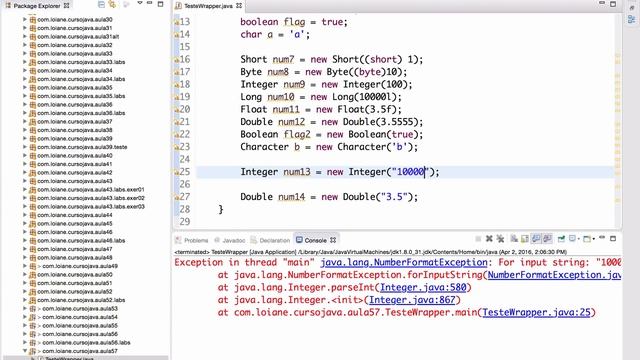Viewport: 640px width, 360px height.
Task: Click the warning marker on line 16
Action: pyautogui.click(x=177, y=60)
